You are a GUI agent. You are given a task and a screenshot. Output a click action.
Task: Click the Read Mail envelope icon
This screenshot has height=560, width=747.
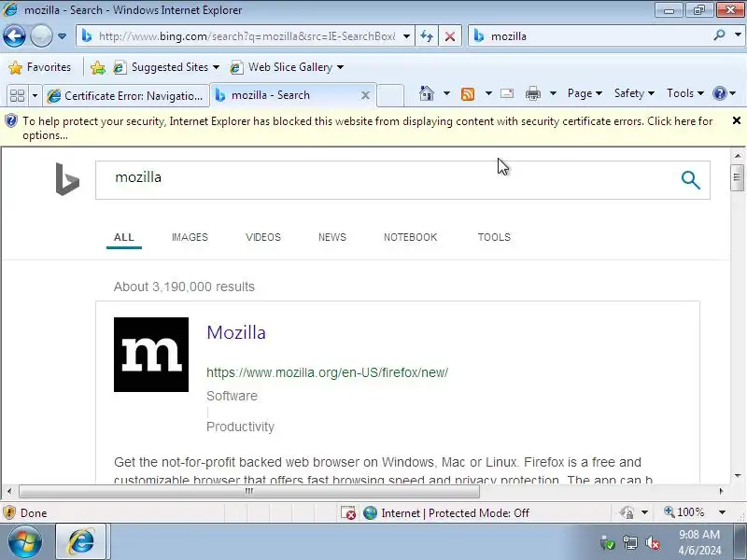click(507, 93)
